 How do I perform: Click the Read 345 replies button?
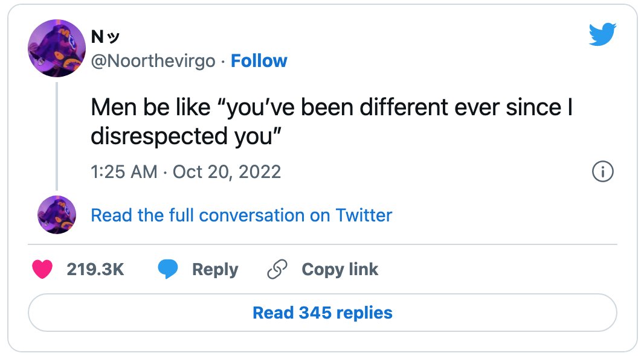323,313
